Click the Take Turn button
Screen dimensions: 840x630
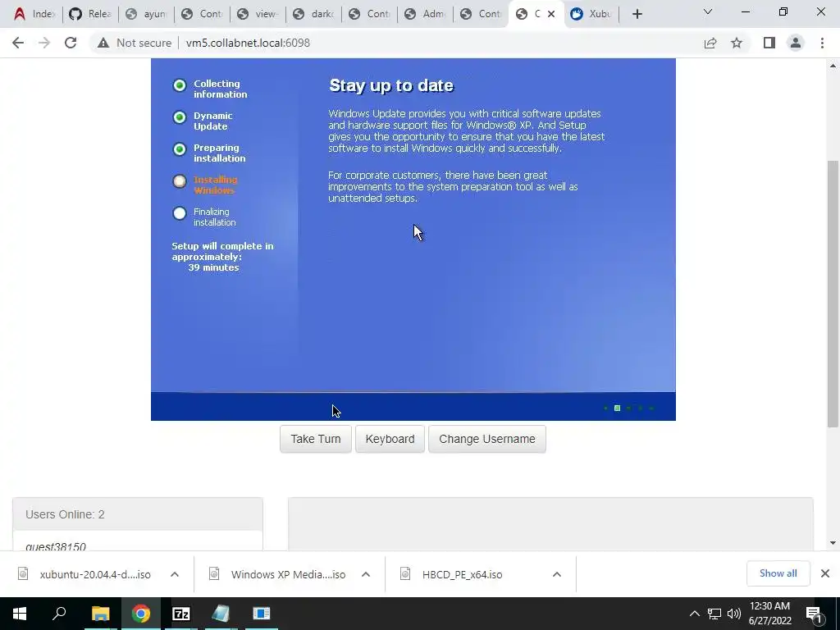316,440
